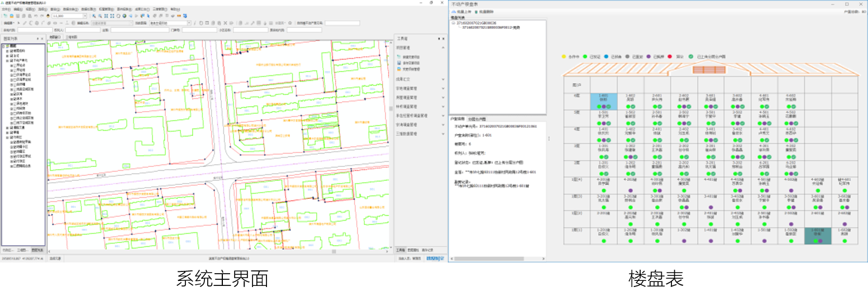Toggle the 界址线 layer checkbox
868x301 pixels.
(x=16, y=69)
